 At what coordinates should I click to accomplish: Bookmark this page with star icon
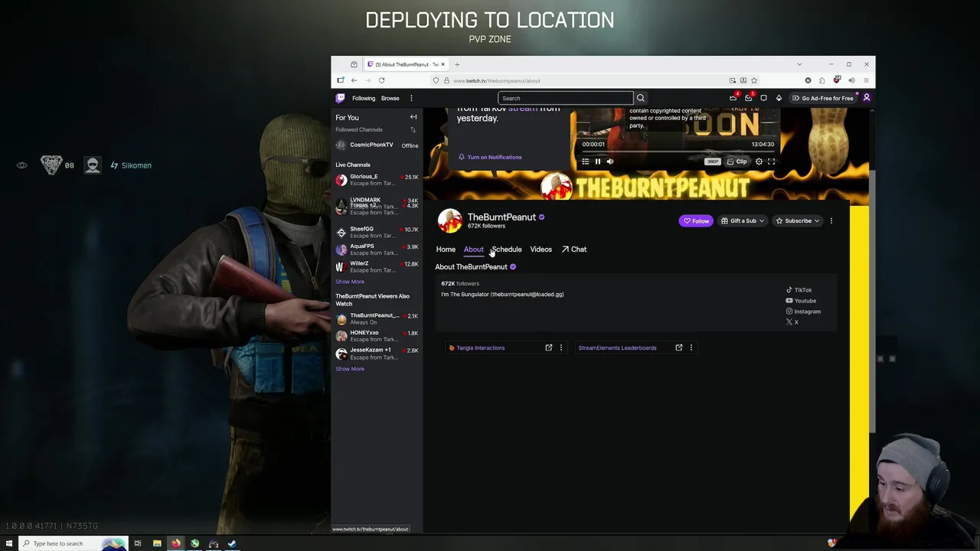click(754, 80)
